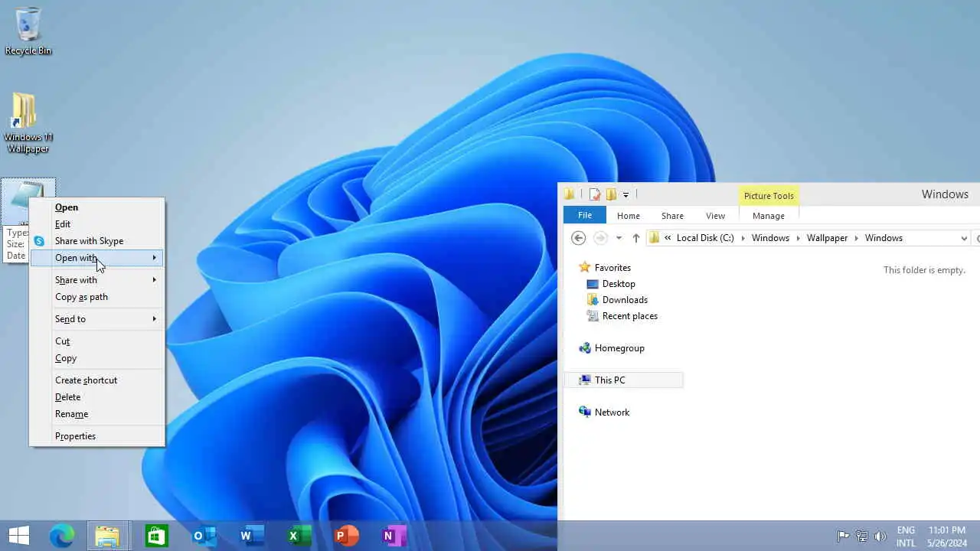Open Properties from the context menu
980x551 pixels.
coord(96,436)
